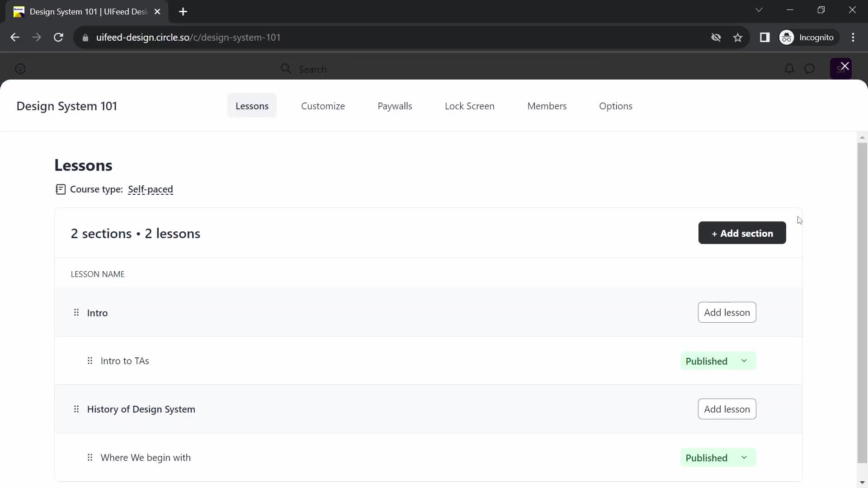
Task: Click Add lesson button for Intro section
Action: 726,312
